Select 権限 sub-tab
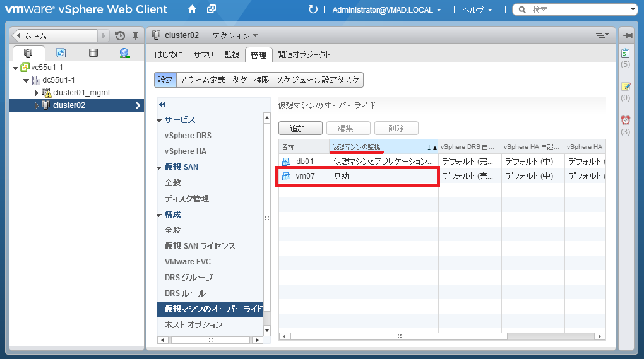Viewport: 644px width, 359px height. 261,80
